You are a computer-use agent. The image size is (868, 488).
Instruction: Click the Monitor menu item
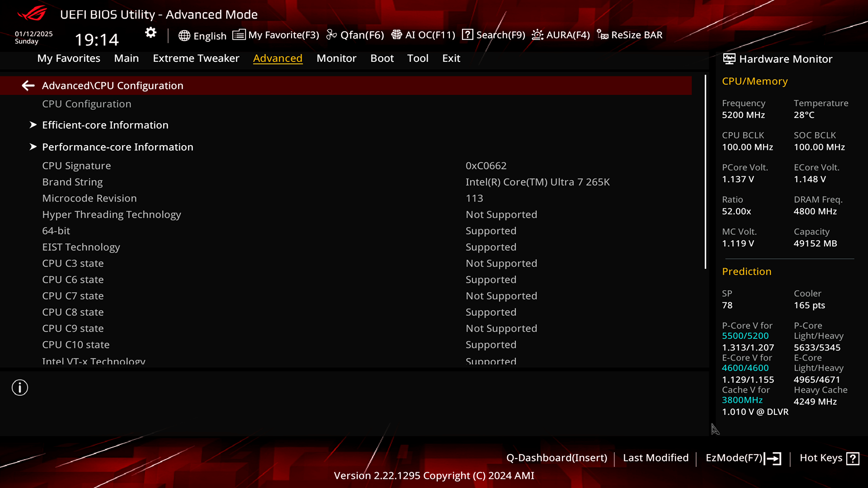[x=336, y=58]
